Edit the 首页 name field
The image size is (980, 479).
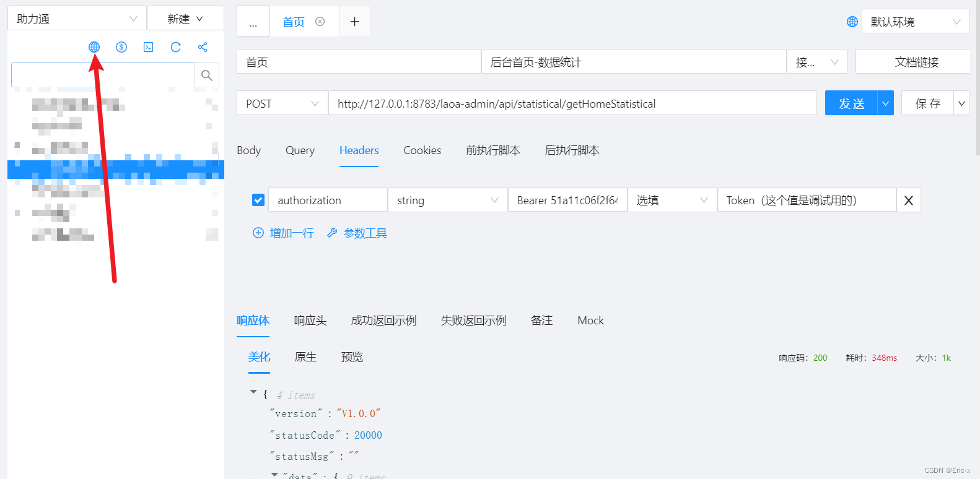(x=359, y=62)
